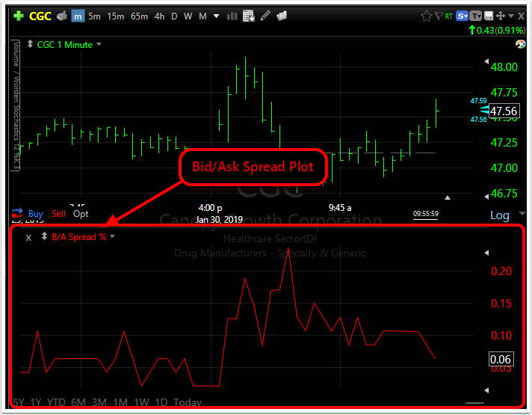Select the Today range
The height and width of the screenshot is (415, 532).
(188, 402)
